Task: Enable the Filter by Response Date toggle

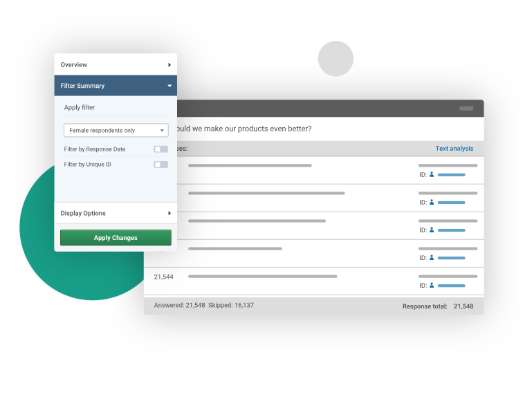Action: pos(160,149)
